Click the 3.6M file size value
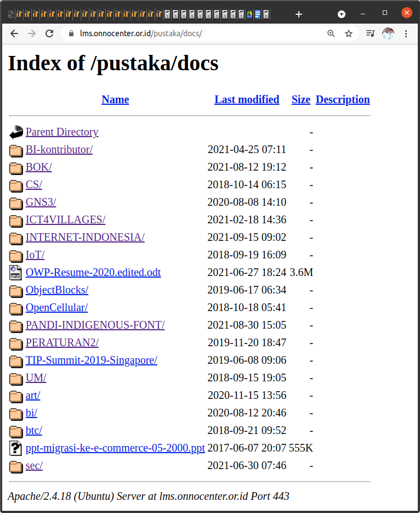Image resolution: width=420 pixels, height=513 pixels. [302, 272]
